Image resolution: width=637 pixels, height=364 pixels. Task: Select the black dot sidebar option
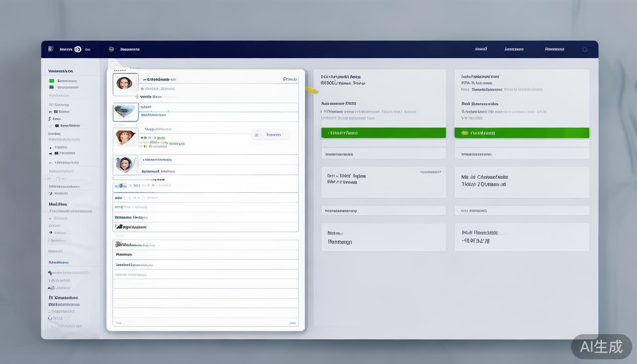51,233
